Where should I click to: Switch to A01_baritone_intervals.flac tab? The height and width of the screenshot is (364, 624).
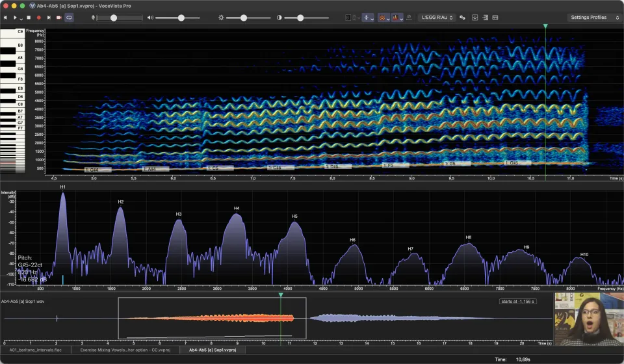(35, 350)
